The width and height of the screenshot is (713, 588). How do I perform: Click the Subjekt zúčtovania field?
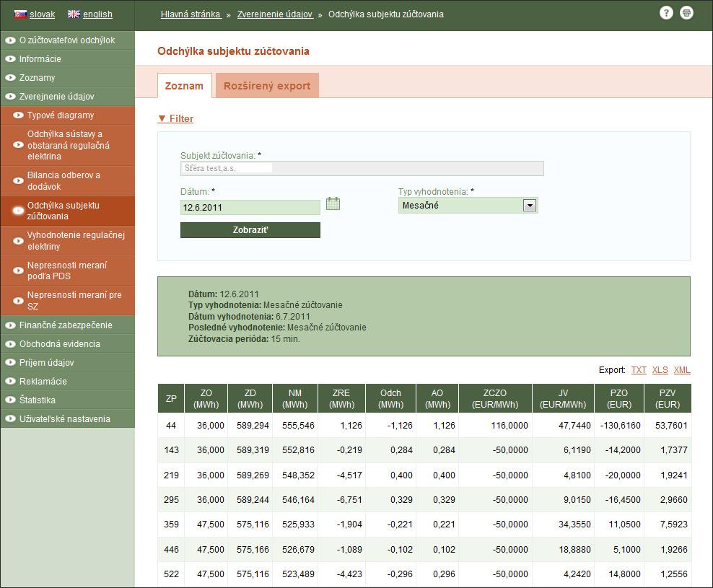362,168
